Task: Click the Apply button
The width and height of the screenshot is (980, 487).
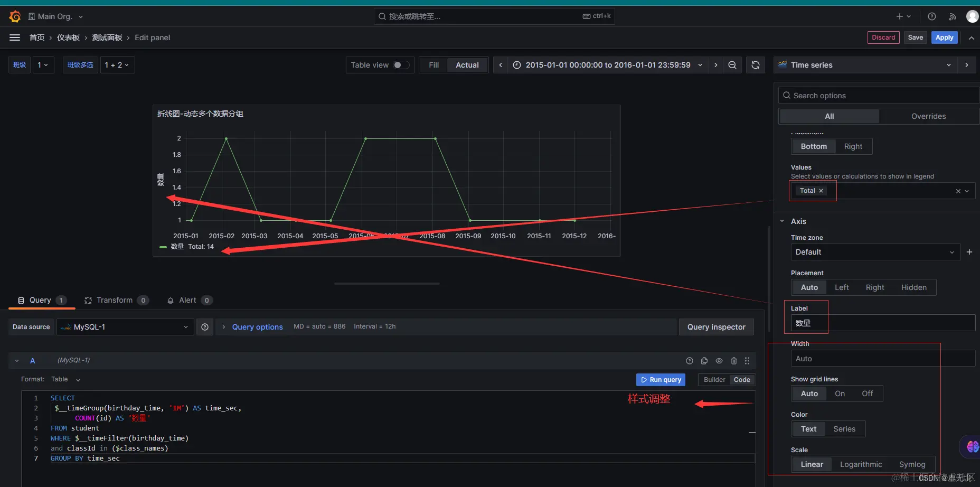Action: (945, 38)
